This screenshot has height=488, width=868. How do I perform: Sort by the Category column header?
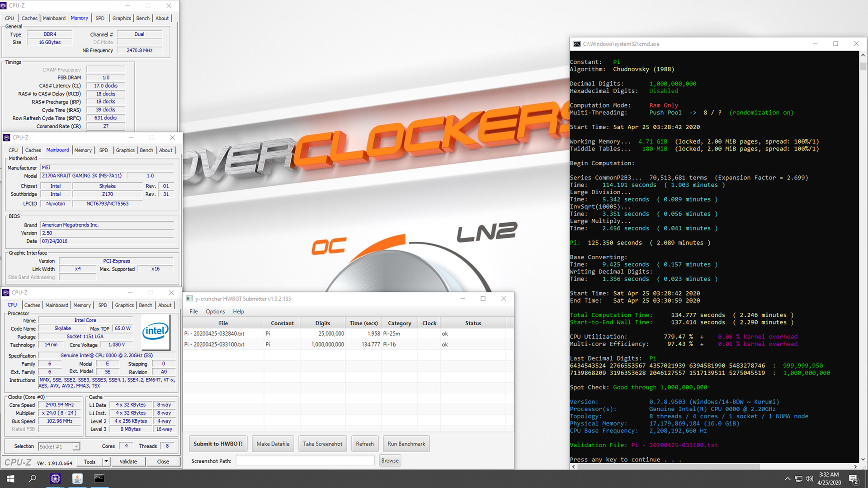400,323
